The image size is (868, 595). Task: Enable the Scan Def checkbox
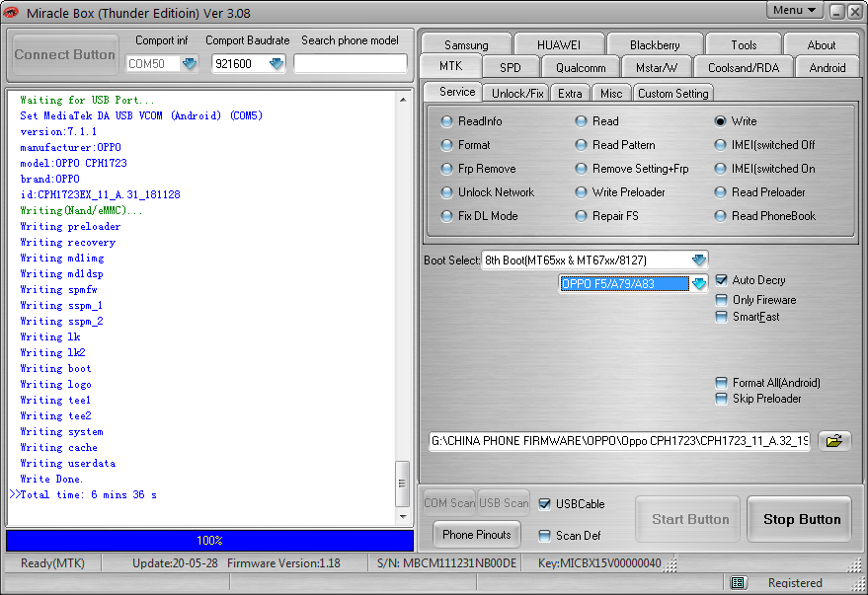545,535
